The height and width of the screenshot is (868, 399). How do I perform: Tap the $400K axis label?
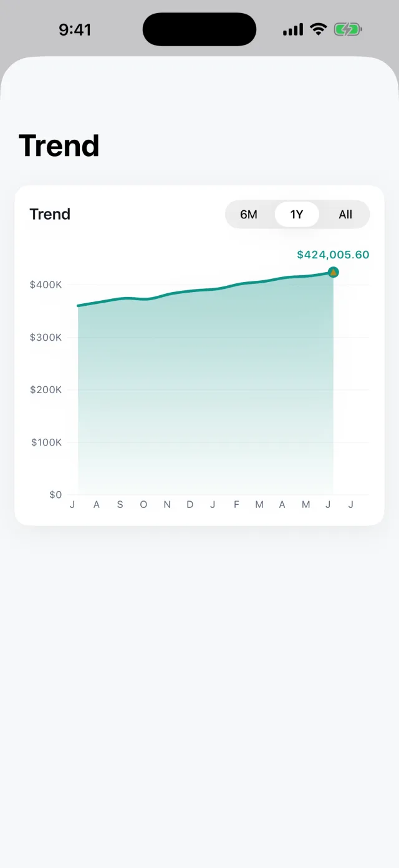point(46,285)
